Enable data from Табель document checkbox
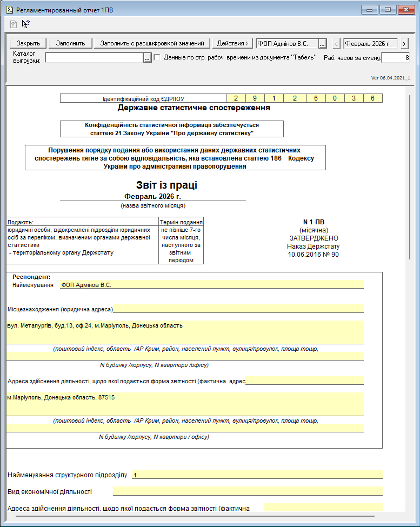The image size is (420, 527). 157,57
